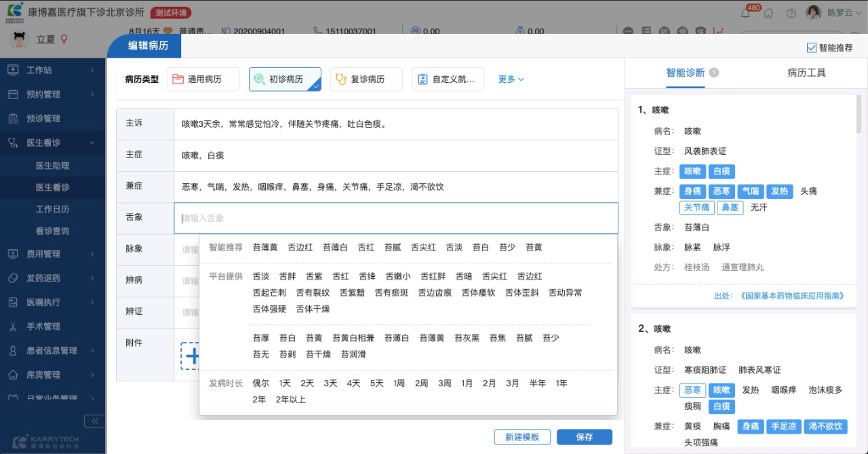Select 苔薄白 from the 智能推荐 suggestions
868x454 pixels.
pyautogui.click(x=335, y=248)
